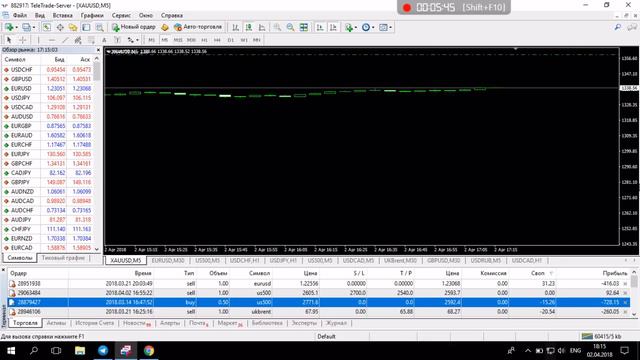Open the Indicators list icon

pos(349,27)
